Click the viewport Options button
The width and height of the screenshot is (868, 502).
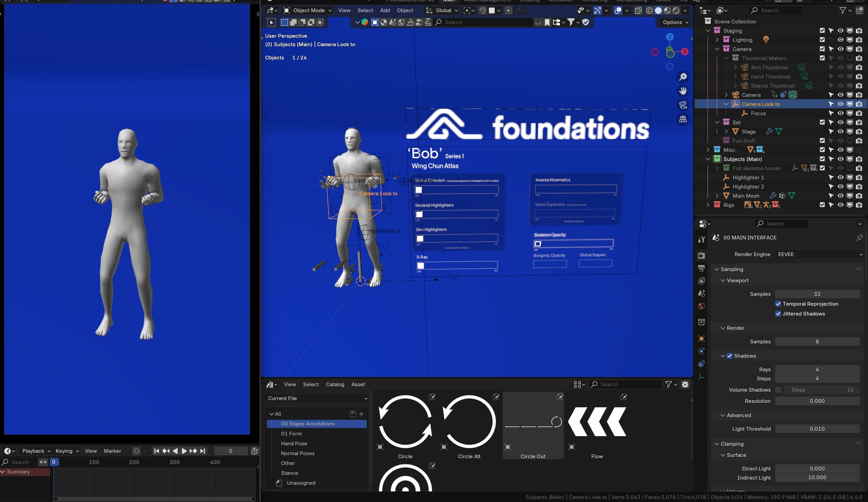click(675, 22)
